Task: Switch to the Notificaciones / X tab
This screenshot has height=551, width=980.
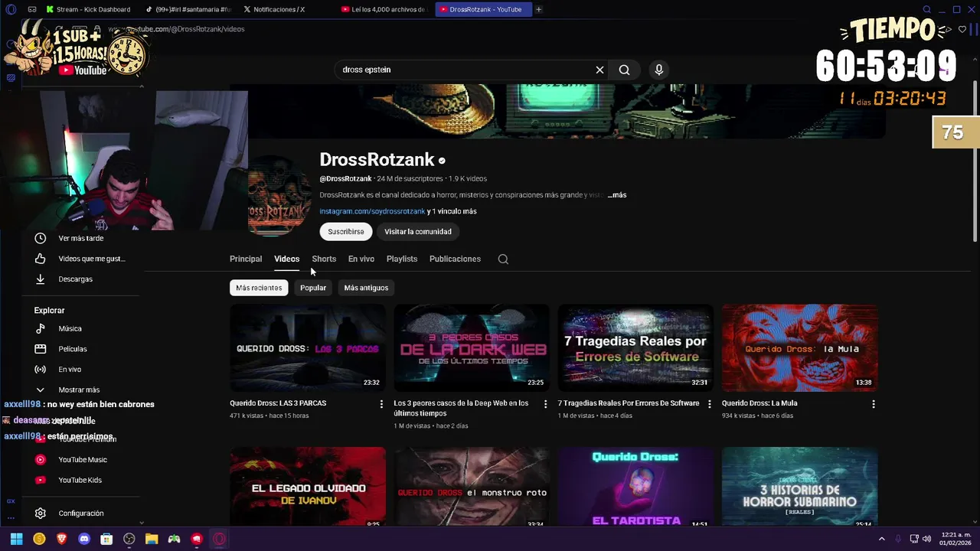Action: tap(279, 9)
